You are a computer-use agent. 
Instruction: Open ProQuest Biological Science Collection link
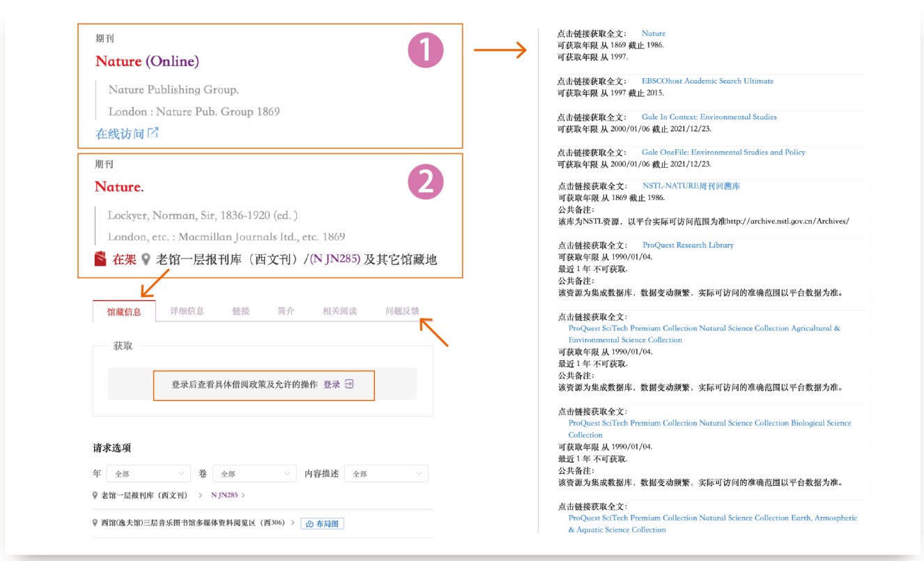[x=709, y=429]
